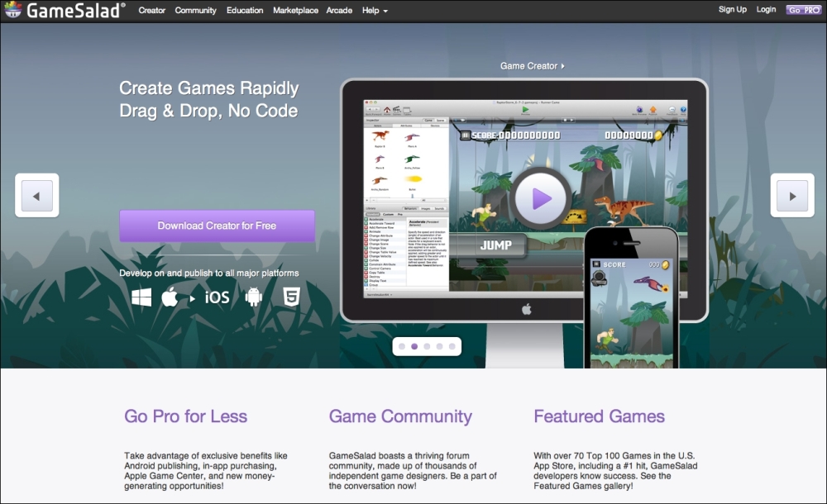The width and height of the screenshot is (827, 504).
Task: Select Arcade in the top navigation
Action: click(339, 10)
